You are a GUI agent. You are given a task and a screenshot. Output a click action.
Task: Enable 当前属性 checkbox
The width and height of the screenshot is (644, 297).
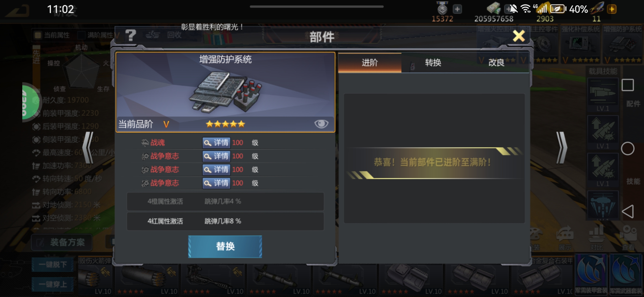point(38,35)
